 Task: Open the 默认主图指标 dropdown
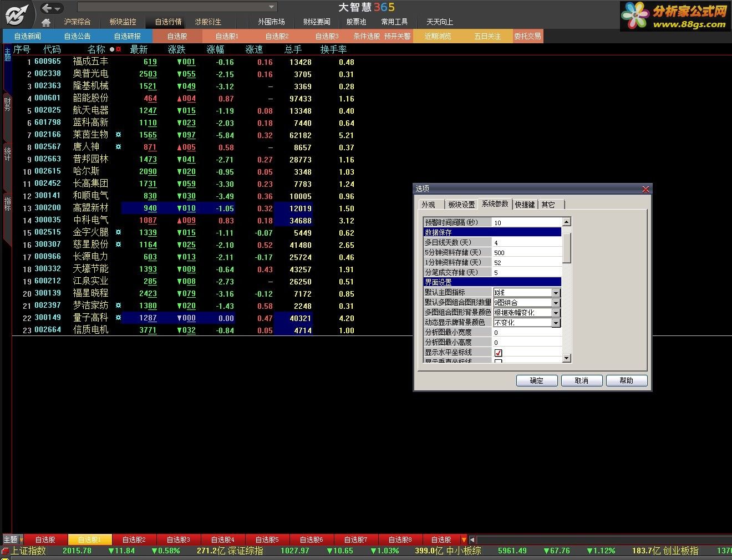click(556, 293)
